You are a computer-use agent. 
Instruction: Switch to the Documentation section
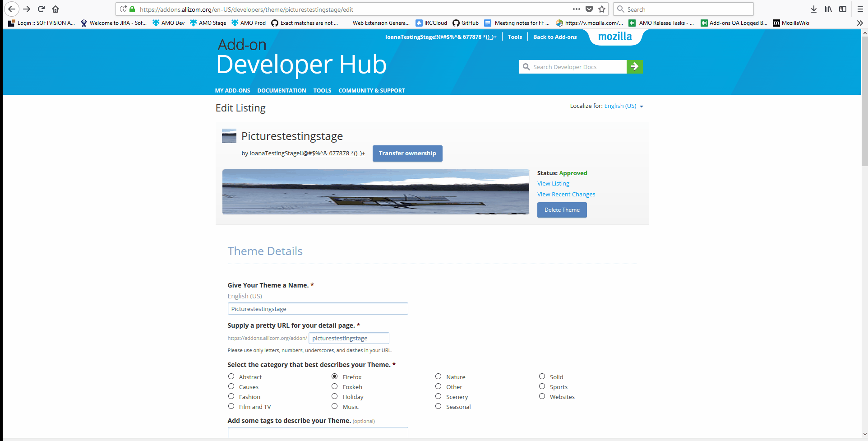[282, 90]
